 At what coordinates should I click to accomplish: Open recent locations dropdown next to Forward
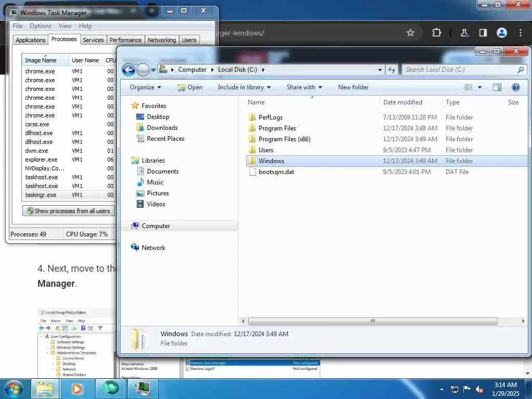153,70
